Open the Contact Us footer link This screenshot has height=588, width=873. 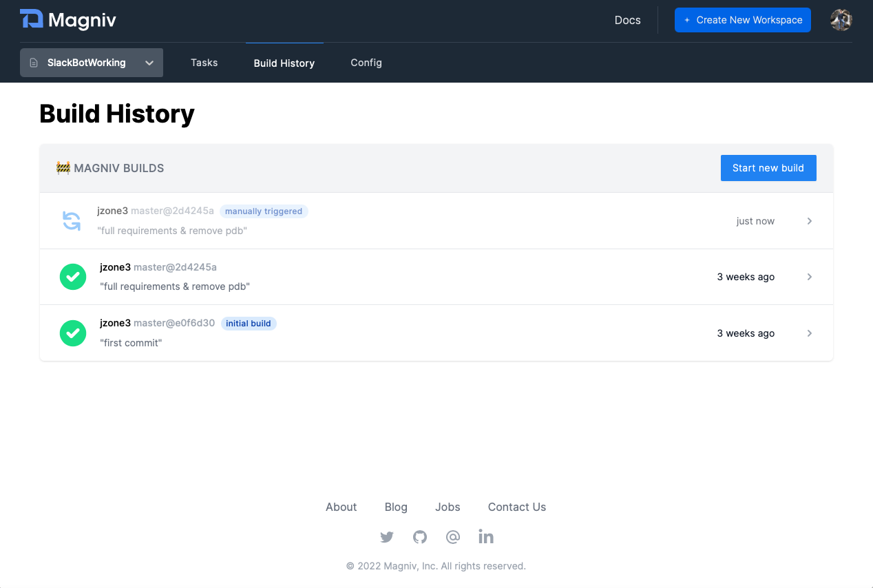click(x=517, y=507)
